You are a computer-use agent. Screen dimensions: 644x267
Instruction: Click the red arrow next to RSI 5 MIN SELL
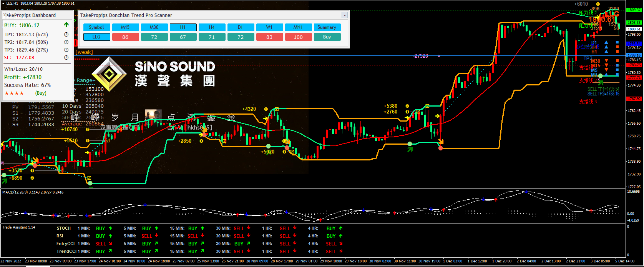tap(156, 236)
